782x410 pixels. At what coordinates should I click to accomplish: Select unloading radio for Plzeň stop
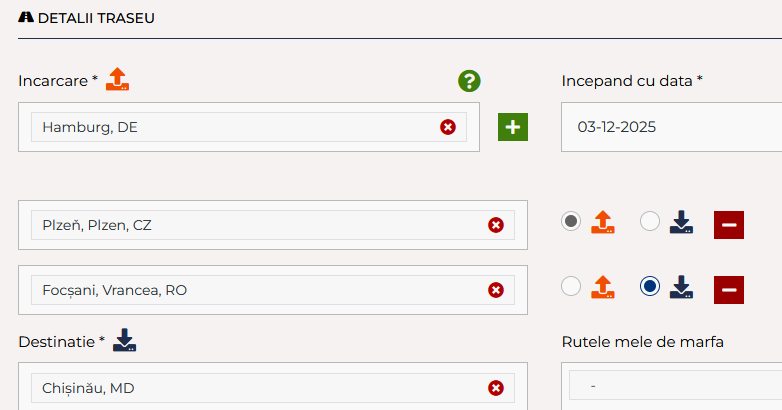(x=650, y=222)
